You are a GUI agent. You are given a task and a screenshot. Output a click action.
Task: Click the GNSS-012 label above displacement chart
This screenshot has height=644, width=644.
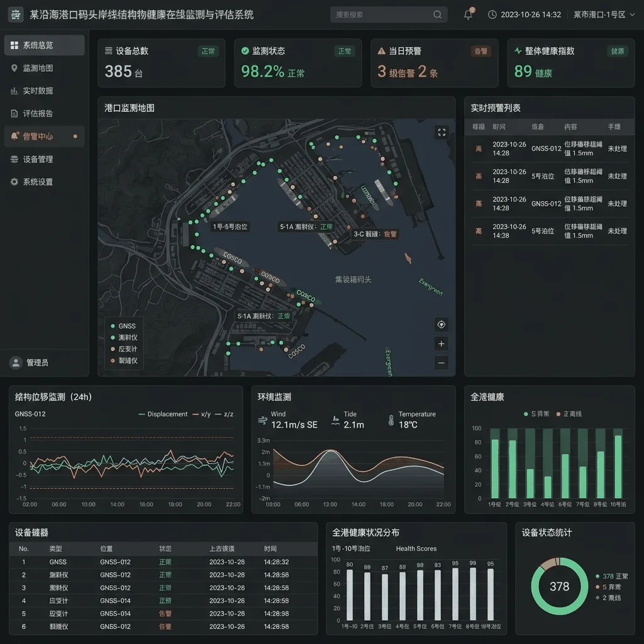tap(30, 414)
